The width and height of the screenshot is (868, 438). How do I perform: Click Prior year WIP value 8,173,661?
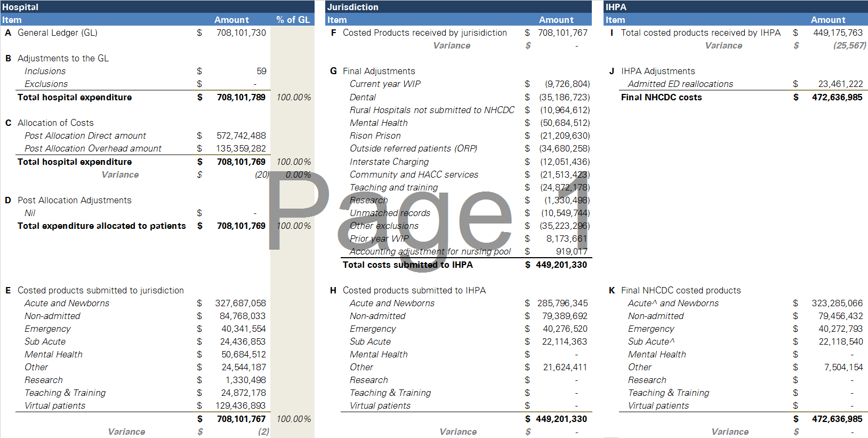pos(567,238)
